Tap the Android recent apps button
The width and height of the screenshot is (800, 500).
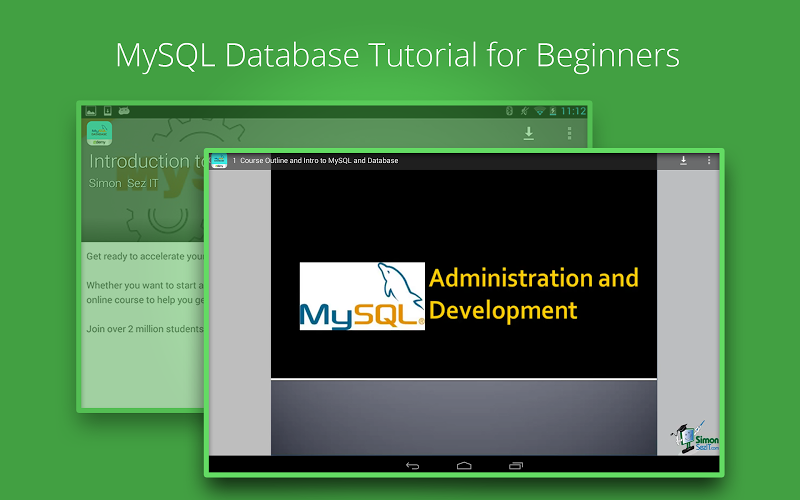(516, 465)
